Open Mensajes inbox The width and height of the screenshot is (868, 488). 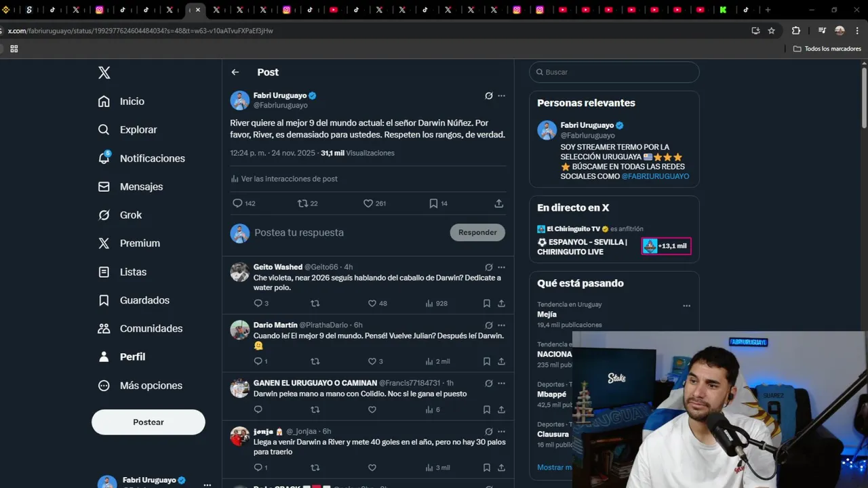[130, 186]
